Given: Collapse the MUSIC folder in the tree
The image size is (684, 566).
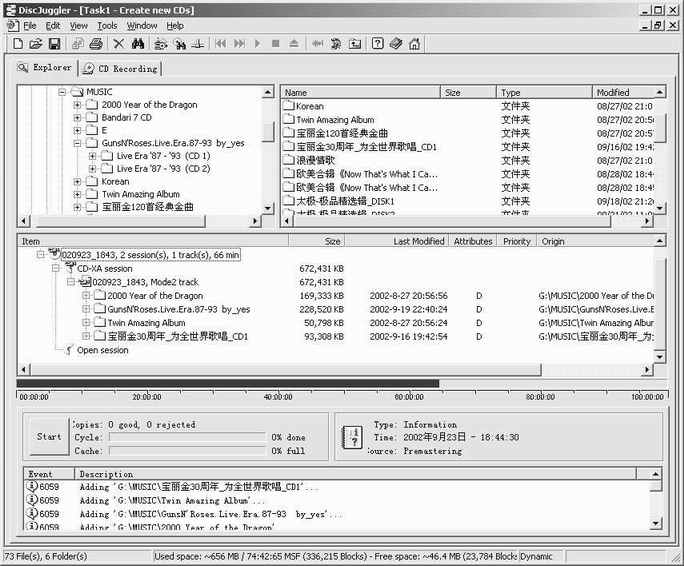Looking at the screenshot, I should click(62, 92).
